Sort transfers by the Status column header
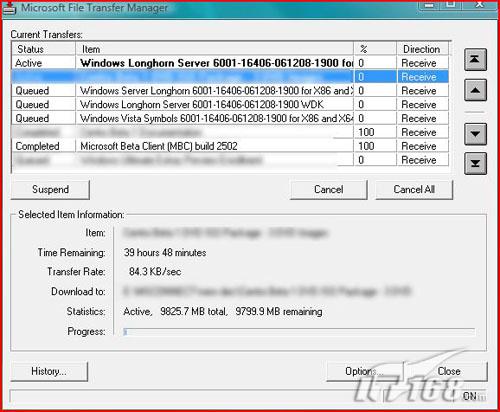 (44, 49)
